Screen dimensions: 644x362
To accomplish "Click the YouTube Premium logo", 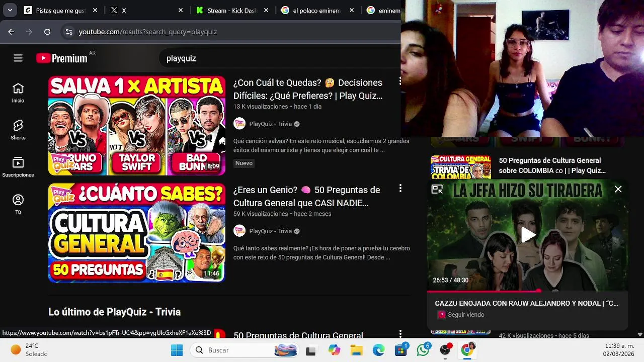I will coord(62,58).
